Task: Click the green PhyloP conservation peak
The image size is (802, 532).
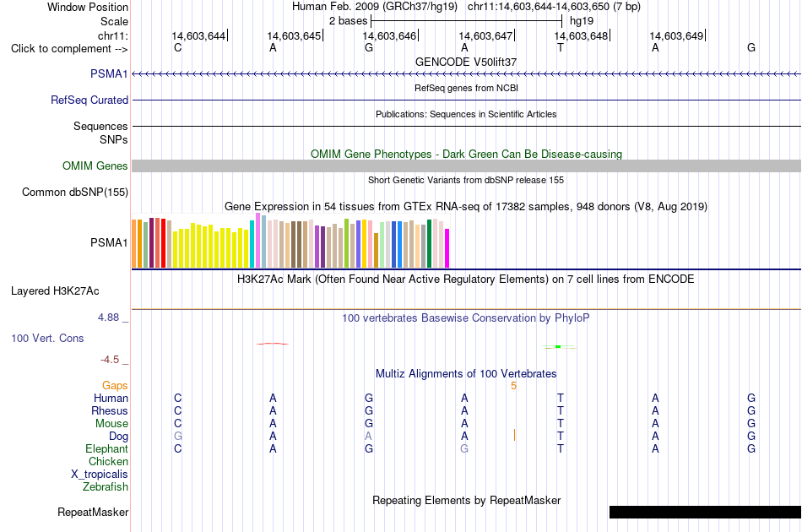Action: click(x=559, y=347)
